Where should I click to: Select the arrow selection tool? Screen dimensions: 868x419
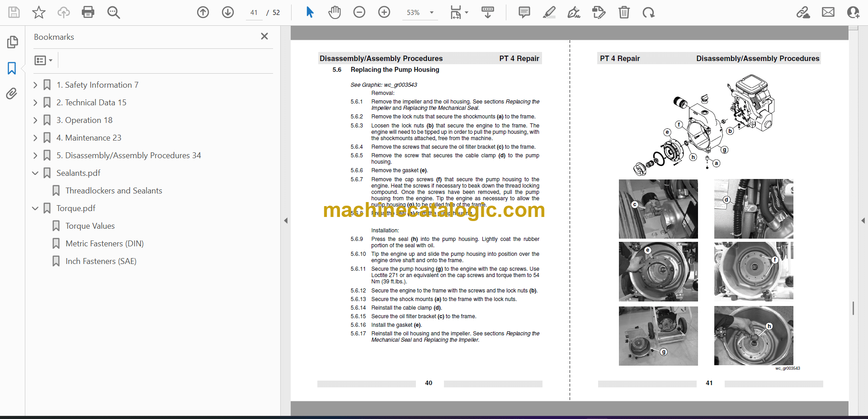coord(310,12)
